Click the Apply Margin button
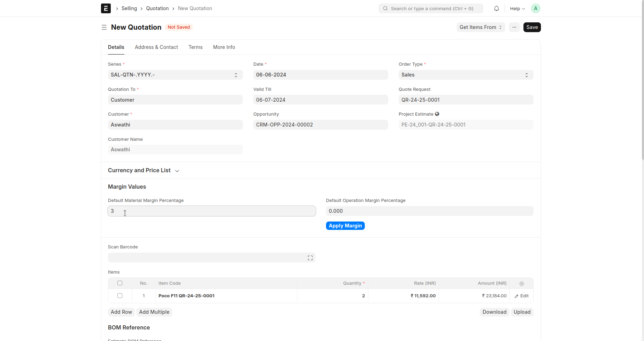This screenshot has width=644, height=341. click(x=345, y=226)
